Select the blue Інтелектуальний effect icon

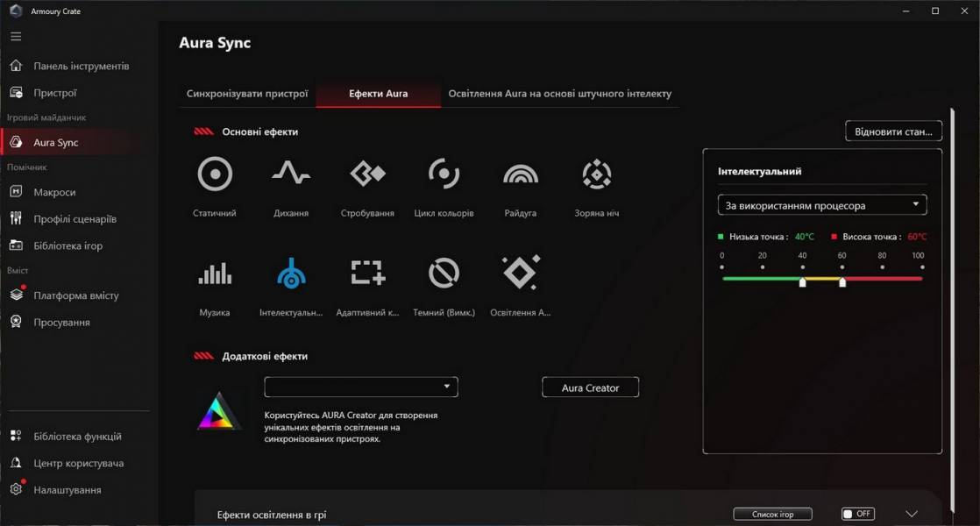point(291,273)
